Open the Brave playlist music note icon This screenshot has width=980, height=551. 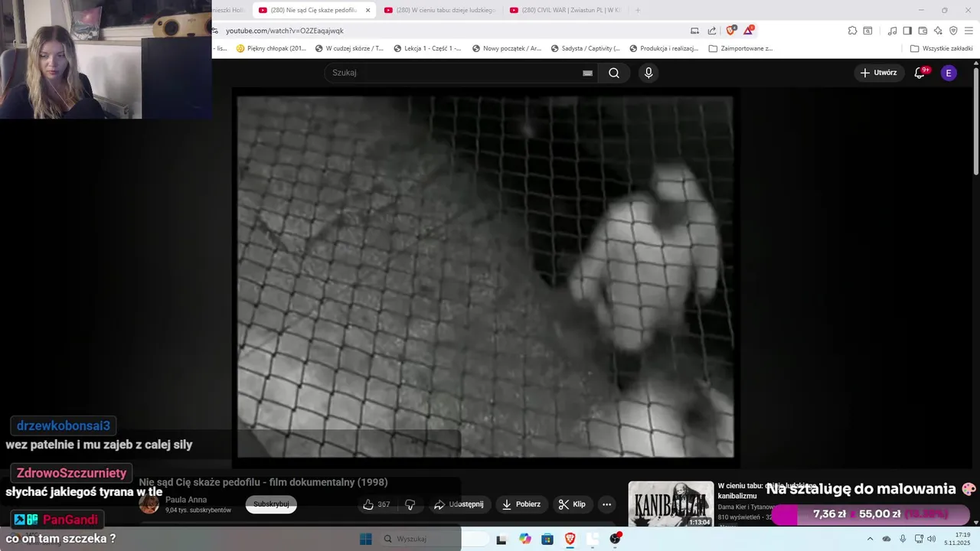click(892, 31)
